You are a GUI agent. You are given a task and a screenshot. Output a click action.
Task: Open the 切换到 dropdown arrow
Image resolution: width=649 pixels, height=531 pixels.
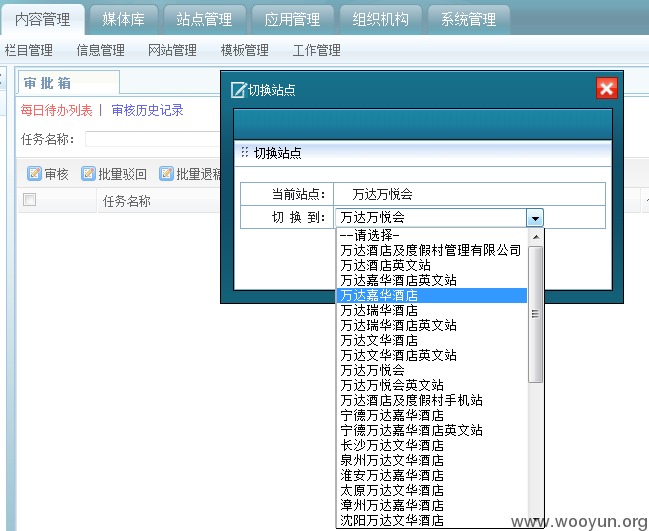pos(535,218)
